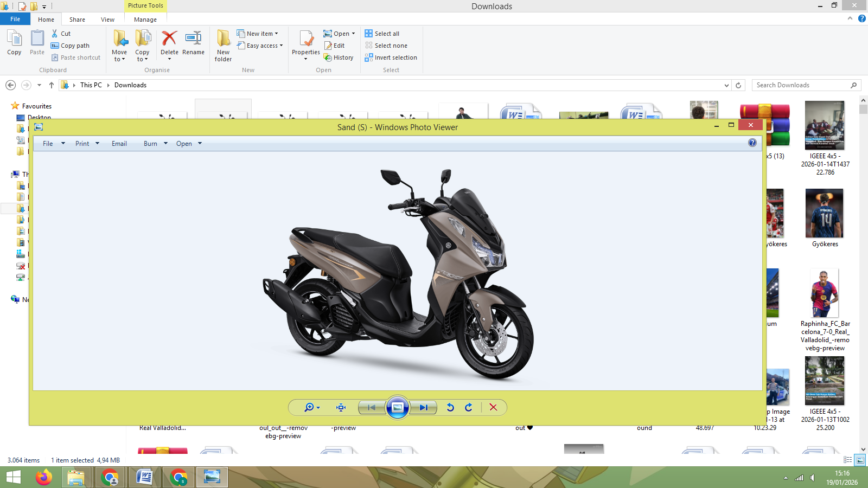Click the Copy icon in Explorer ribbon
Screen dimensions: 868x488
15,42
